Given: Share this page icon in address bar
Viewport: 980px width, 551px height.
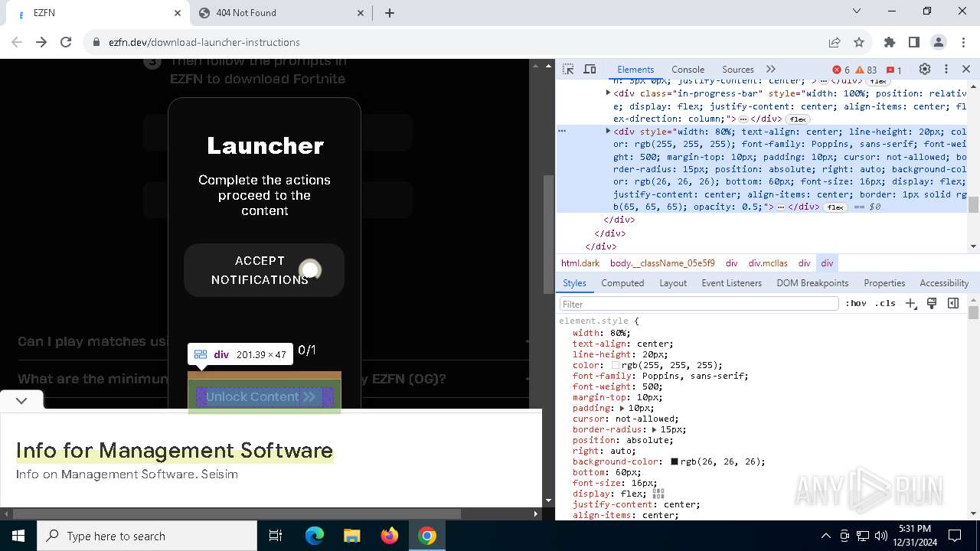Looking at the screenshot, I should tap(835, 42).
